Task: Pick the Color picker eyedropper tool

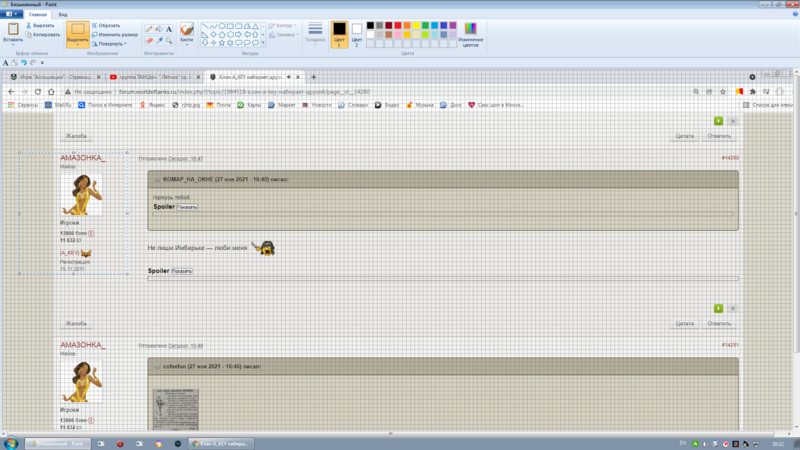Action: (159, 40)
